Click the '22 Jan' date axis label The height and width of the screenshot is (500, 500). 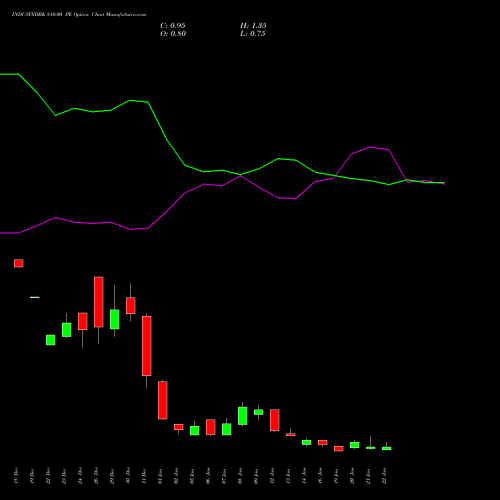pyautogui.click(x=384, y=476)
